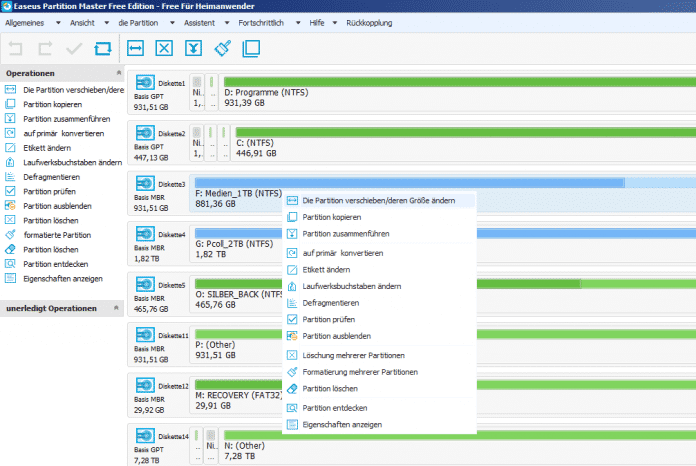Click Laufwerksbuchstaben ändern in sidebar
The height and width of the screenshot is (466, 696).
(72, 162)
